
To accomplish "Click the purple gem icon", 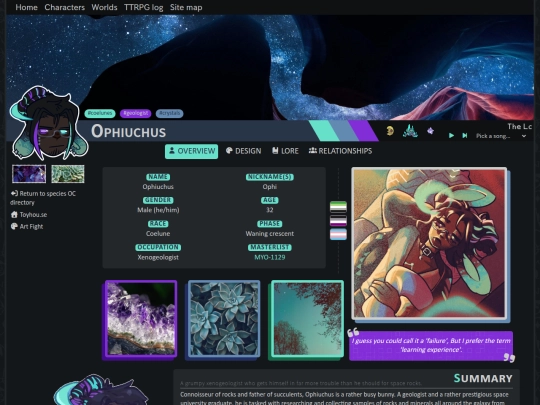I will pos(430,131).
